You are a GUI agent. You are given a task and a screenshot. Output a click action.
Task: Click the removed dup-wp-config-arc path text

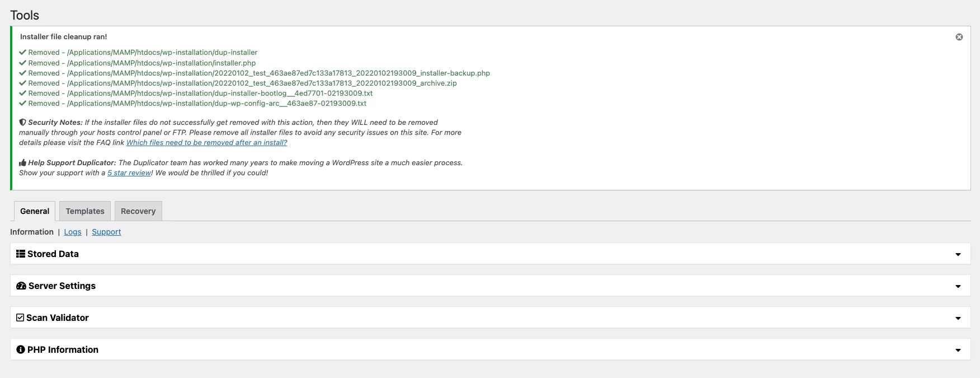pyautogui.click(x=217, y=103)
